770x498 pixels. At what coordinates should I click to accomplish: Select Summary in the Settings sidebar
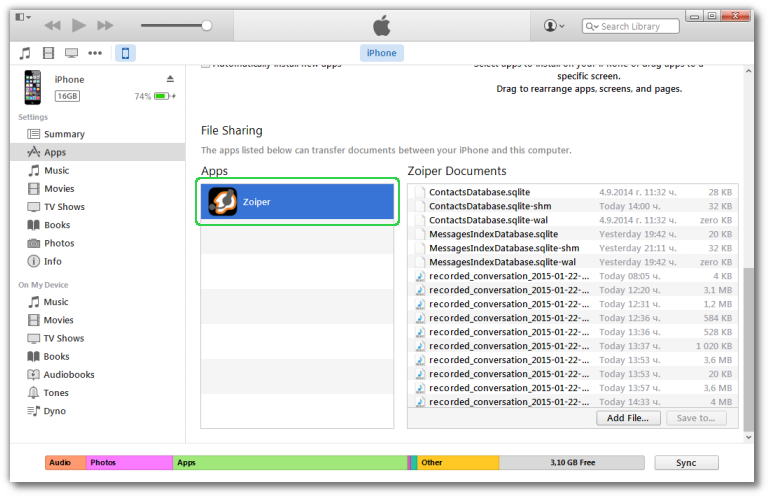(64, 134)
